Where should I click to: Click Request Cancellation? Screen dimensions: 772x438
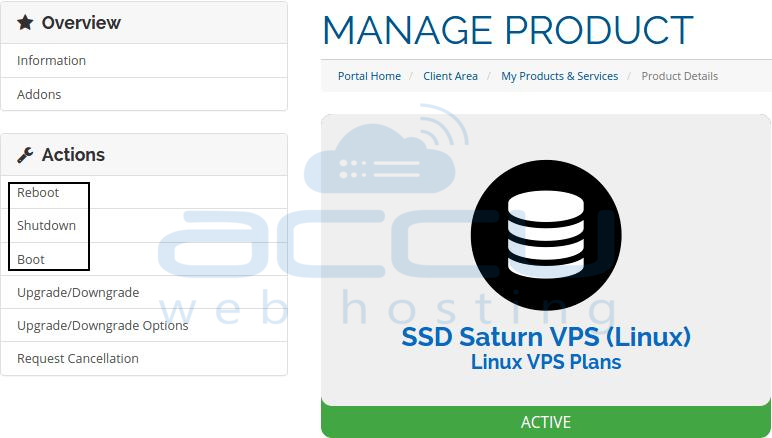(x=144, y=359)
